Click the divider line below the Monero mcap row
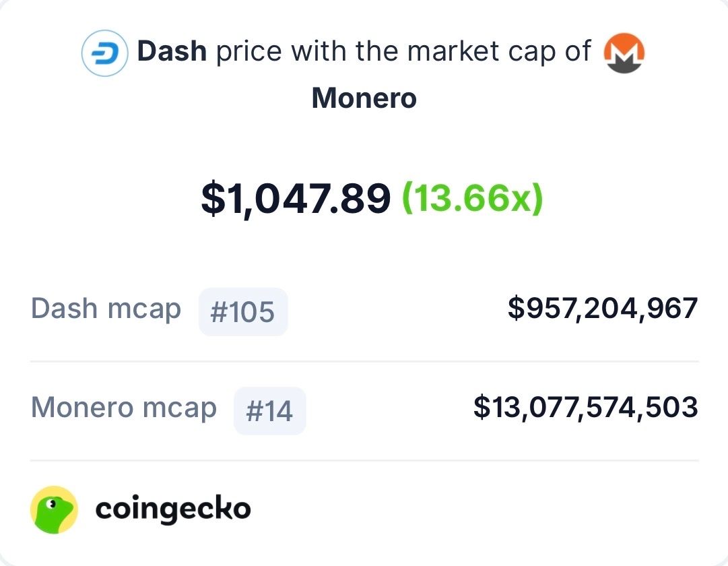Viewport: 728px width, 566px height. 364,461
